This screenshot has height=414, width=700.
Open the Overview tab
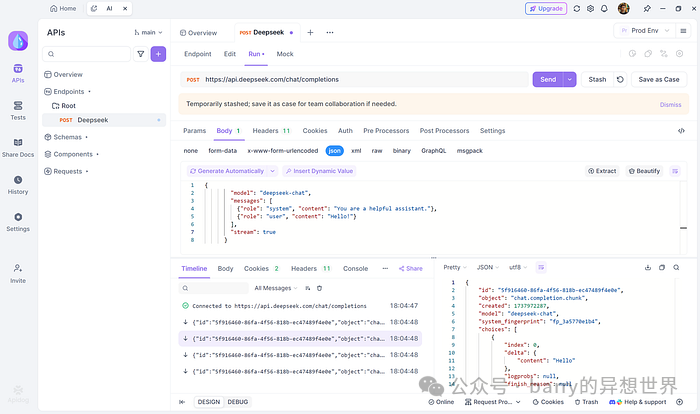coord(198,33)
